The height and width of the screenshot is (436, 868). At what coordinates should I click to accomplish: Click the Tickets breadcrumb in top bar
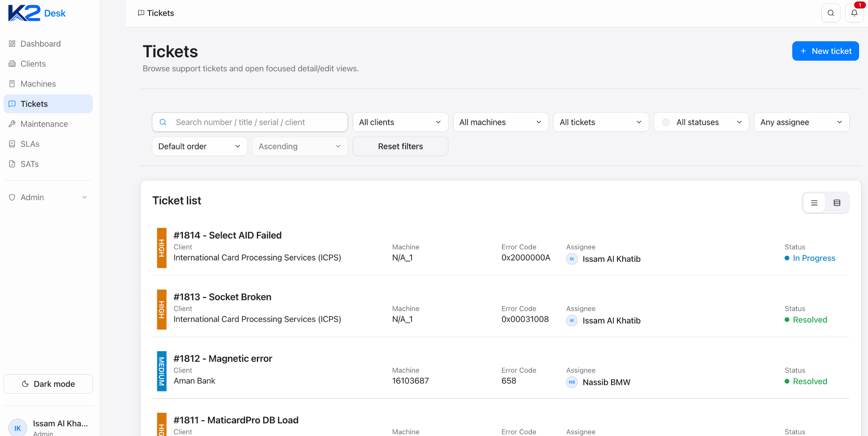[x=156, y=13]
